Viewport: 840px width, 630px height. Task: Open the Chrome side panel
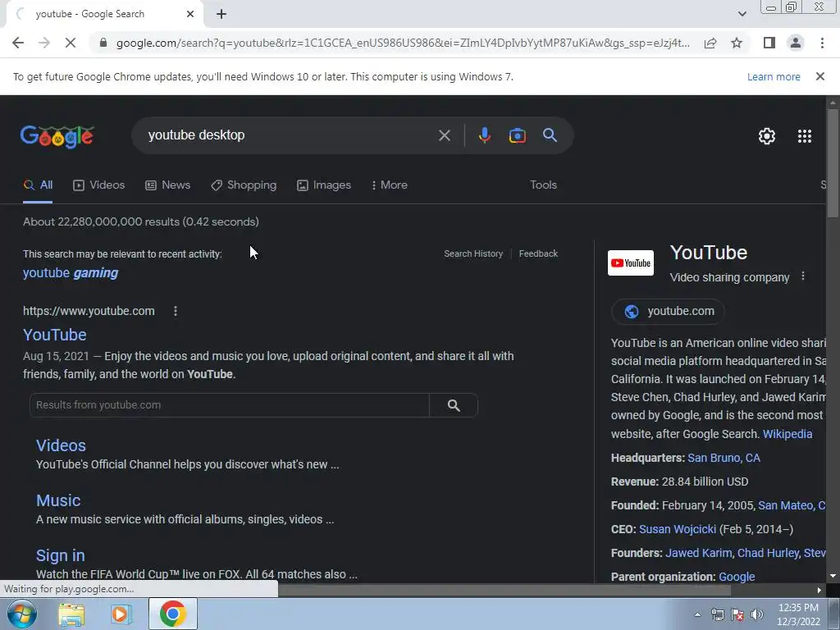769,43
